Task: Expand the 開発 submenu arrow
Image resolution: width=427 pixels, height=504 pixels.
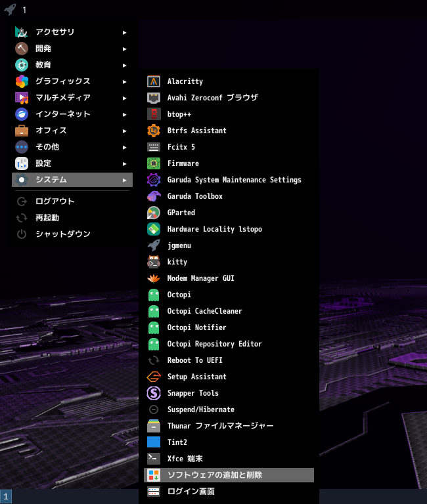Action: (125, 49)
